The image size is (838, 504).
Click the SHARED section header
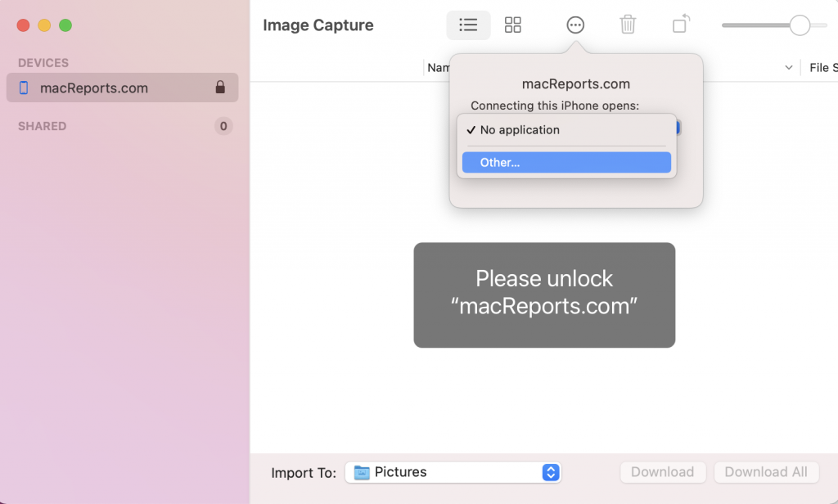point(43,126)
